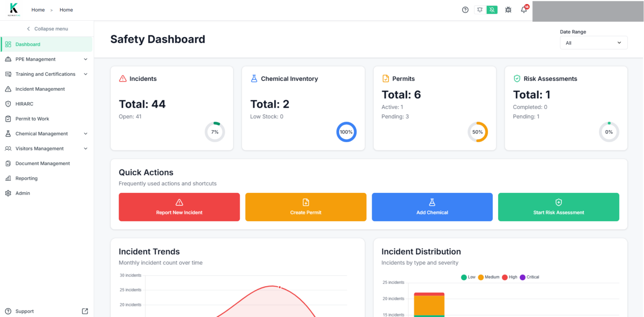Enable notification sounds via bell toggle
Screen dimensions: 644x317
point(479,9)
